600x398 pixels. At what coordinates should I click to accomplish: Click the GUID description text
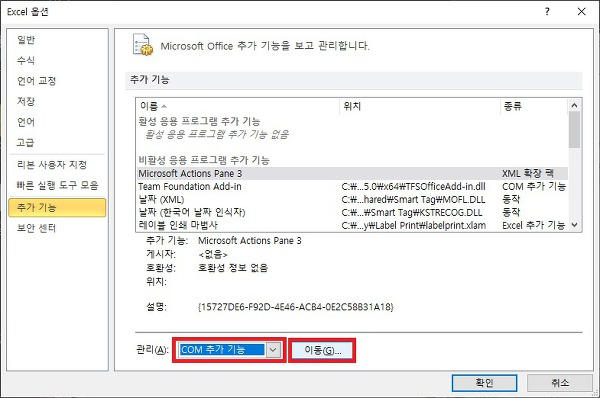pyautogui.click(x=296, y=307)
